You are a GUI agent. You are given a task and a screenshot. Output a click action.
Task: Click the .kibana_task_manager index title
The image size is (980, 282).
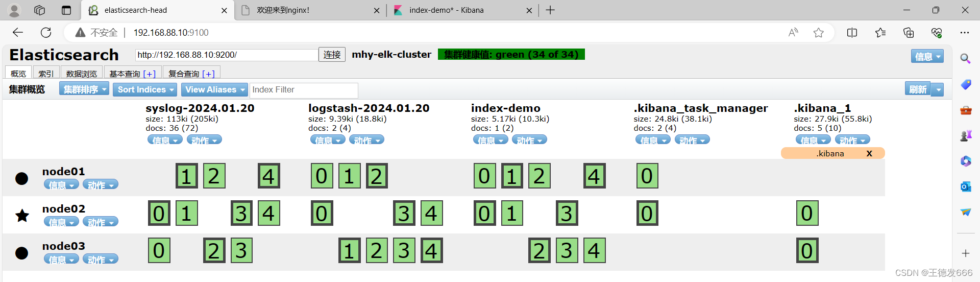click(x=701, y=108)
